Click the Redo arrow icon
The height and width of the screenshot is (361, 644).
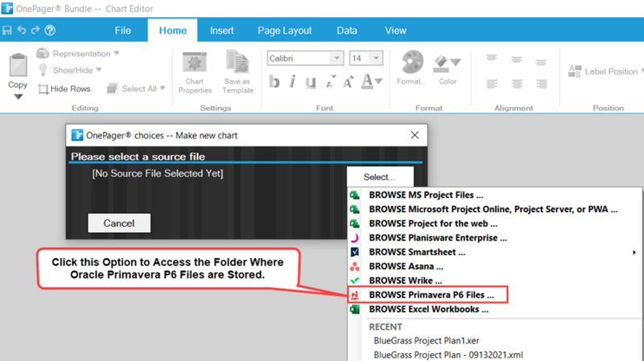coord(35,30)
